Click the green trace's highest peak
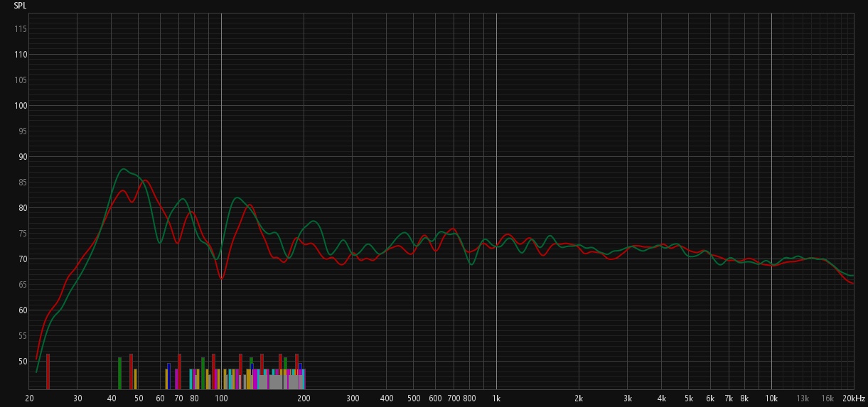Image resolution: width=868 pixels, height=407 pixels. pyautogui.click(x=124, y=169)
